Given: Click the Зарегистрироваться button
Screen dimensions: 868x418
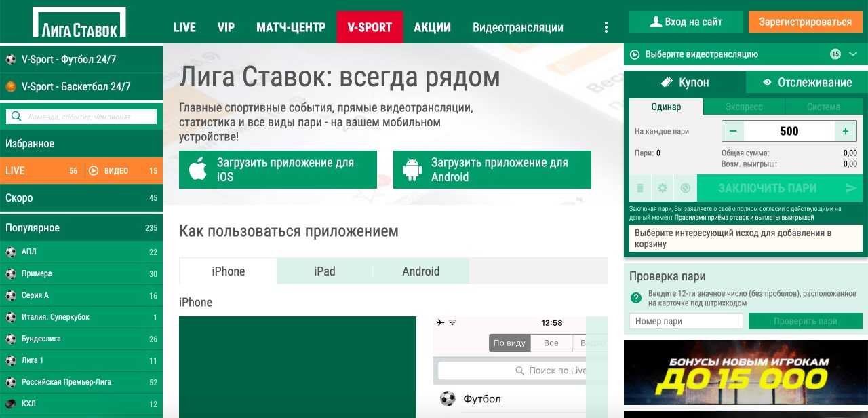Looking at the screenshot, I should coord(806,22).
